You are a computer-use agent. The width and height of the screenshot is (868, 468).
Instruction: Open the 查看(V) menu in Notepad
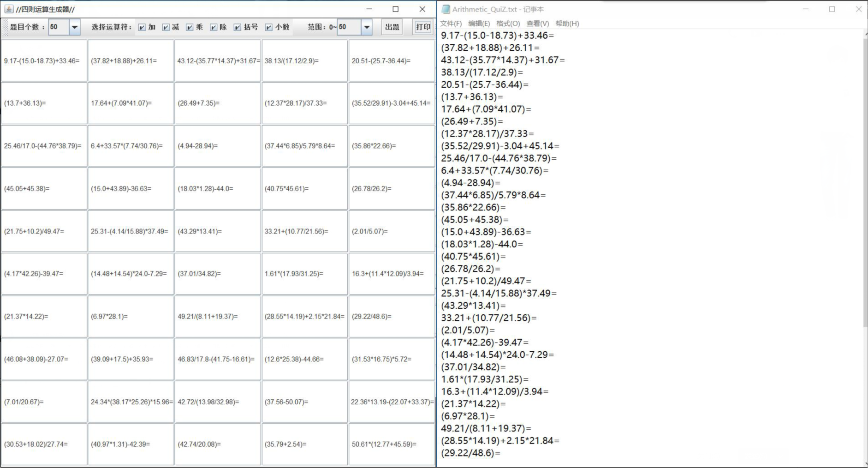tap(538, 24)
